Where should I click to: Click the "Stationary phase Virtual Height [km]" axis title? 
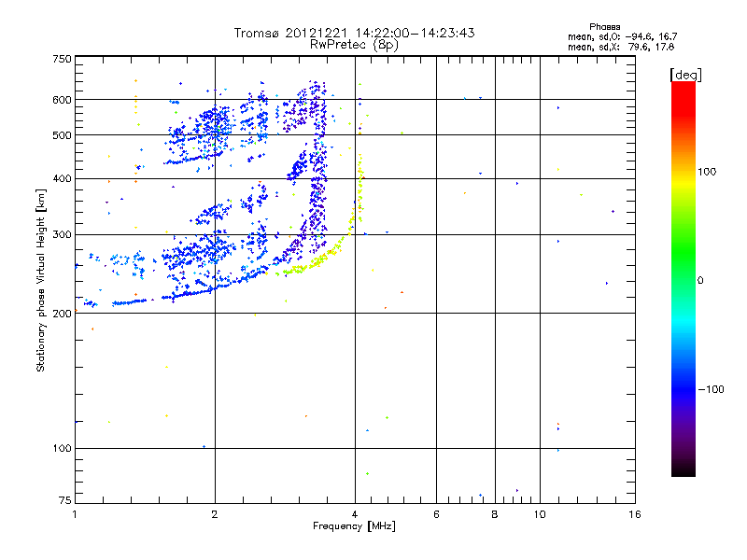click(41, 280)
